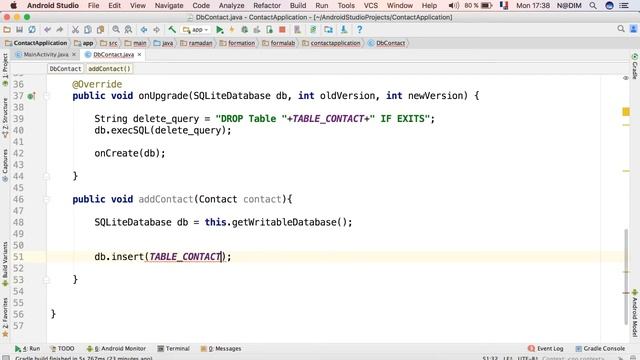Click the DbContact structure breadcrumb in editor
Viewport: 640px width, 360px height.
click(65, 69)
